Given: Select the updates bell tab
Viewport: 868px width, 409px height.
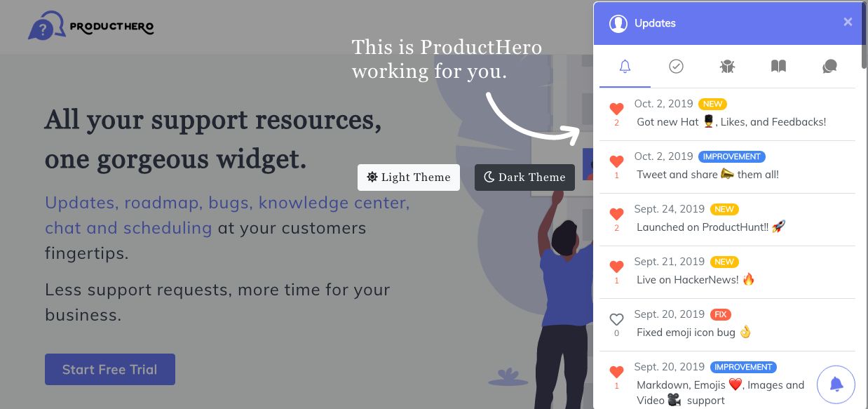Looking at the screenshot, I should pyautogui.click(x=625, y=67).
